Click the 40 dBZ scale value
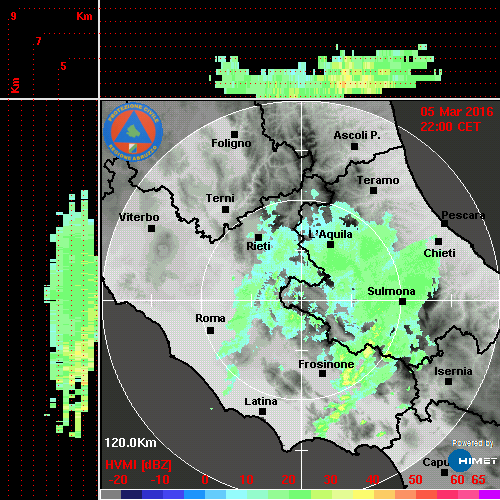The image size is (500, 500). (x=373, y=480)
